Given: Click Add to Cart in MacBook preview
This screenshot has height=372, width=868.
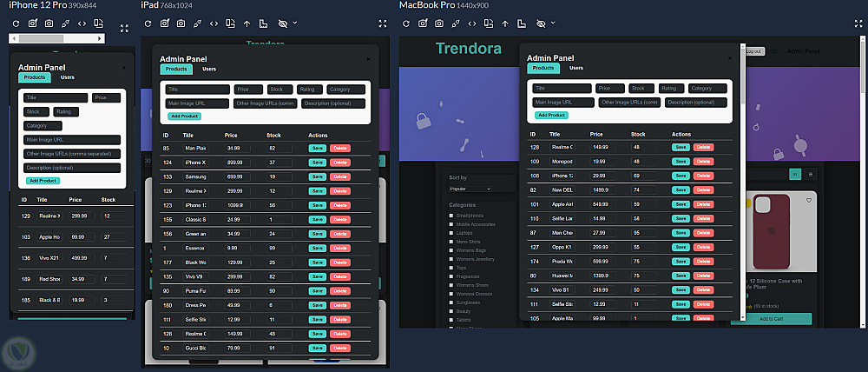Looking at the screenshot, I should point(771,319).
